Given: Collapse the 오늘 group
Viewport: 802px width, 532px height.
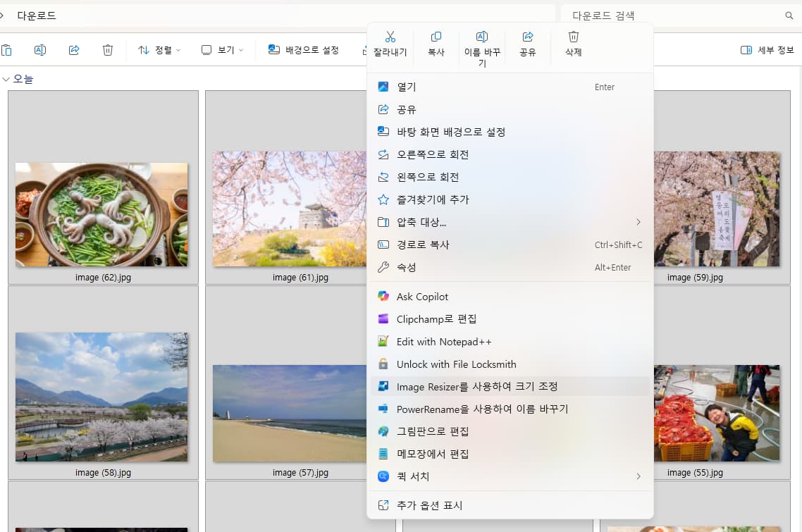Looking at the screenshot, I should pos(6,79).
